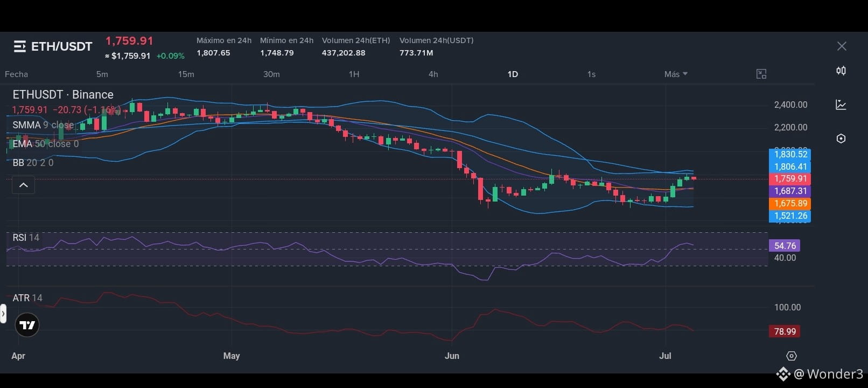
Task: Open the Más timeframe dropdown
Action: tap(676, 74)
